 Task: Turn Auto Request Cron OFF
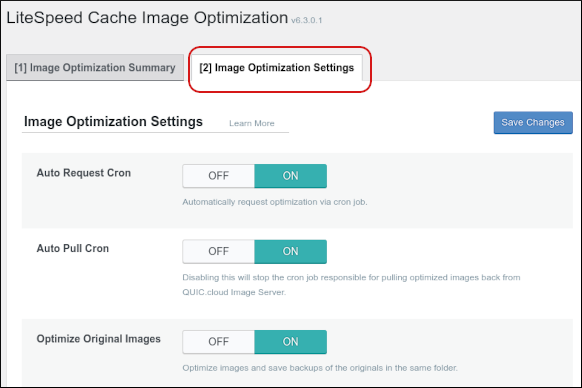pyautogui.click(x=218, y=176)
